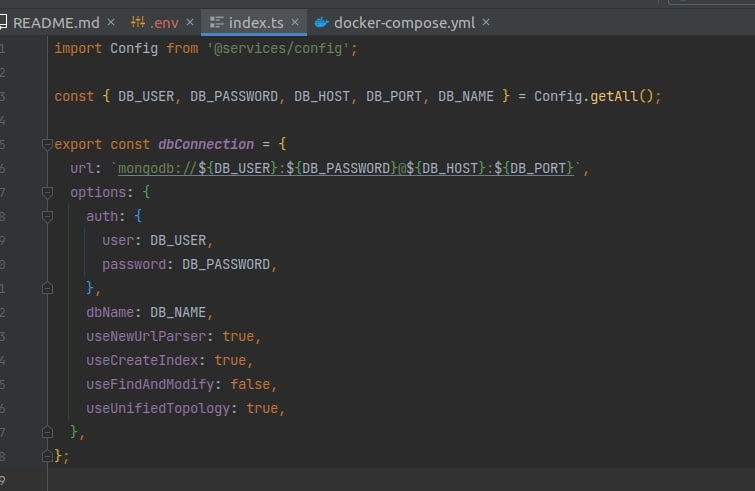Click the useCreateIndex property
Image resolution: width=755 pixels, height=491 pixels.
(142, 361)
